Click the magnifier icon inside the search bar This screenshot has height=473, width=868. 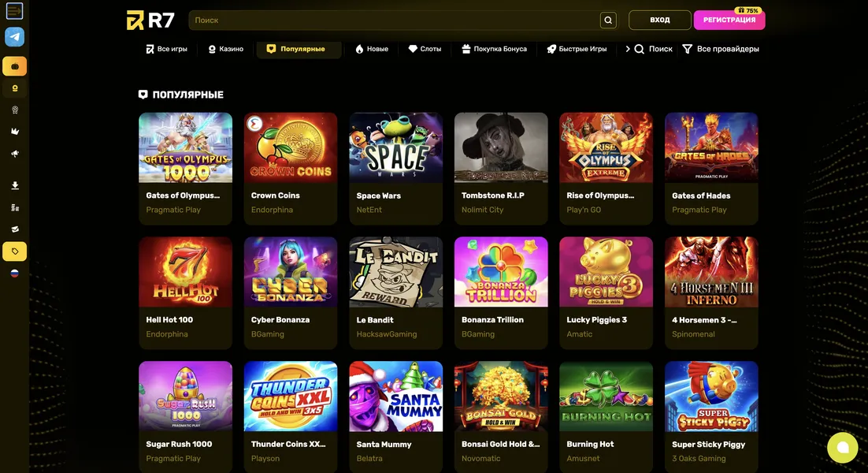(x=608, y=20)
